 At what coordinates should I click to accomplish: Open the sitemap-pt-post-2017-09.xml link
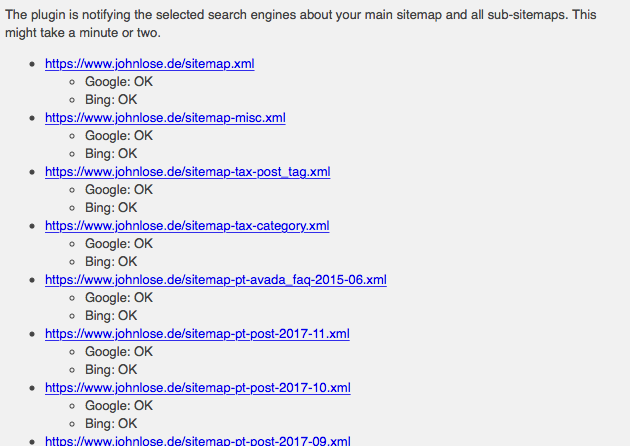click(198, 440)
